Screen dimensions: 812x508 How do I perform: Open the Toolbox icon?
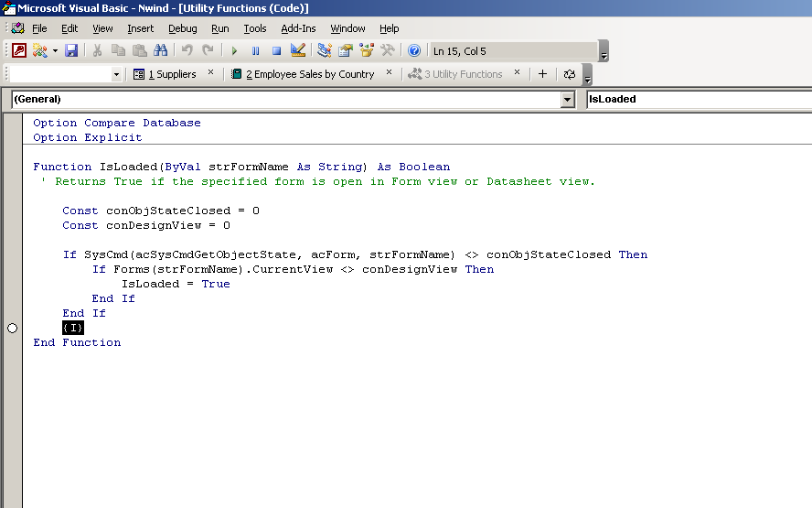388,50
